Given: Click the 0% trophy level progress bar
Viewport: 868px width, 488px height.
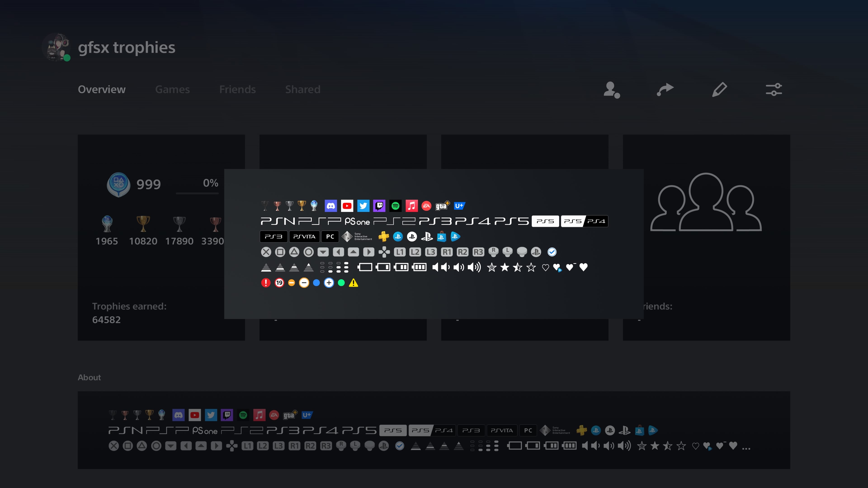Looking at the screenshot, I should click(x=197, y=193).
